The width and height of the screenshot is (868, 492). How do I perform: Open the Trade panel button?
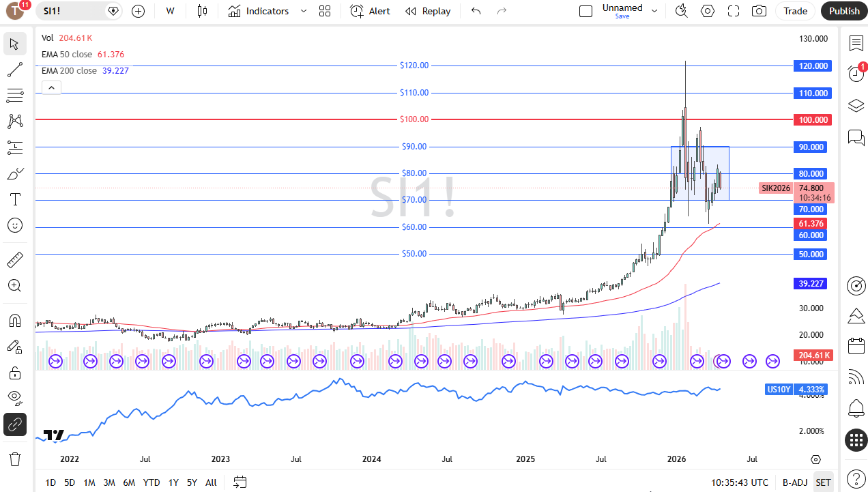(x=795, y=11)
